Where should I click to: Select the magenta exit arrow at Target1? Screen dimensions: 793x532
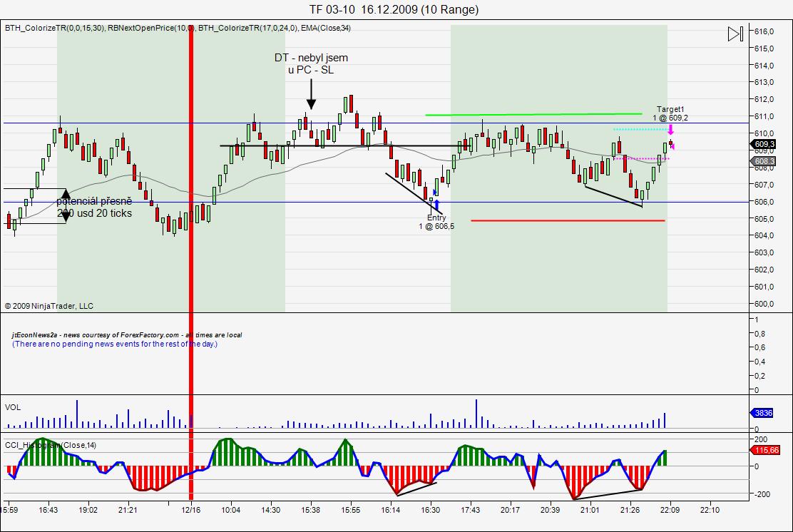coord(670,130)
